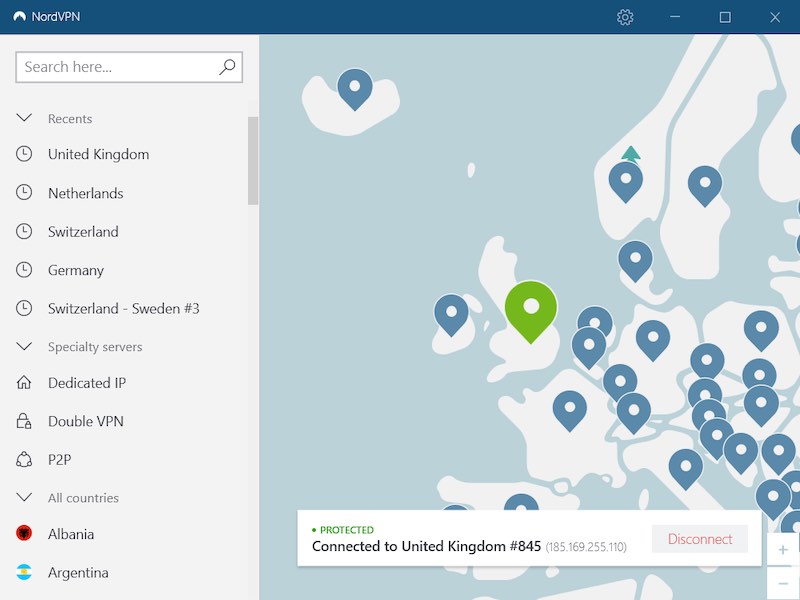Zoom out the map with minus button
The width and height of the screenshot is (800, 600).
(783, 583)
